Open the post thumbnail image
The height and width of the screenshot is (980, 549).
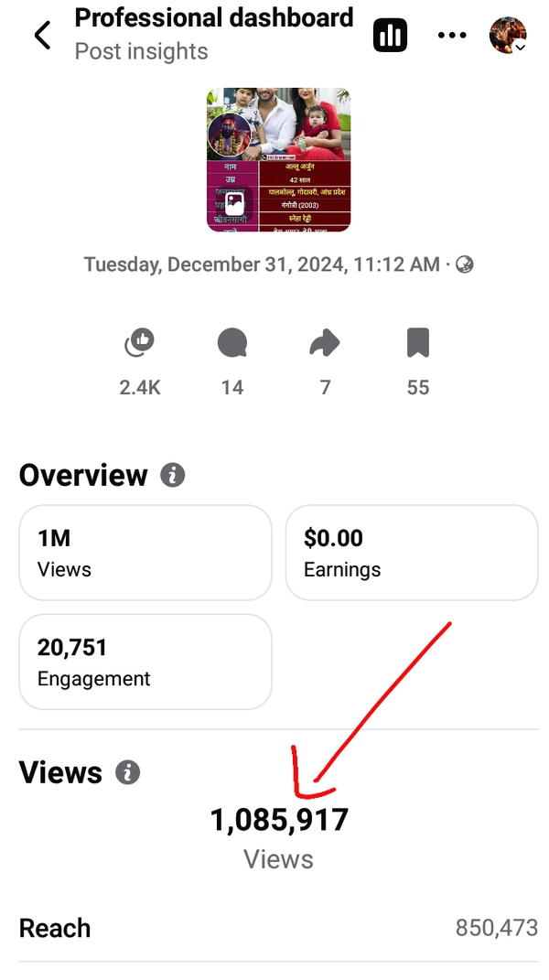[279, 160]
